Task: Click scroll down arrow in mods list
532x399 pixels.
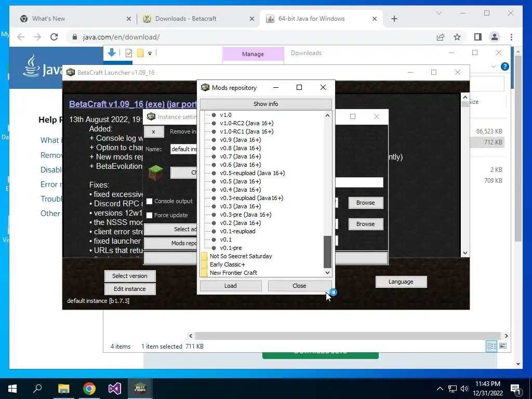Action: tap(327, 272)
